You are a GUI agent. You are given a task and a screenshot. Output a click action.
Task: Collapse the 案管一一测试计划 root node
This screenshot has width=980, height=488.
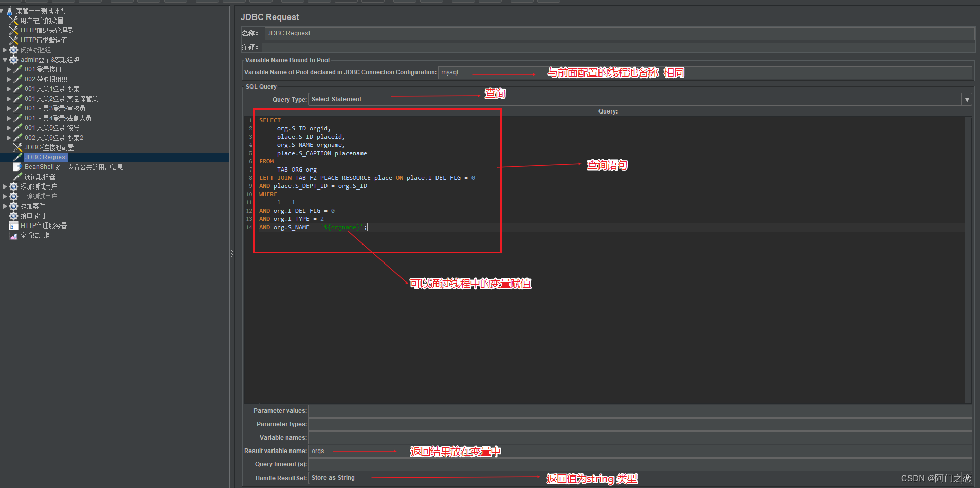2,11
